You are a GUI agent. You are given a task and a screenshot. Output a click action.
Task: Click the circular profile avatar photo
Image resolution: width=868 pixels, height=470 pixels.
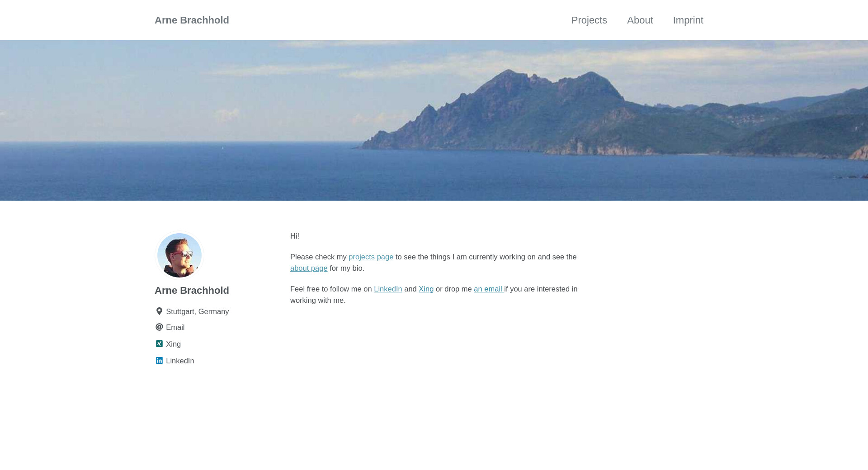(179, 255)
